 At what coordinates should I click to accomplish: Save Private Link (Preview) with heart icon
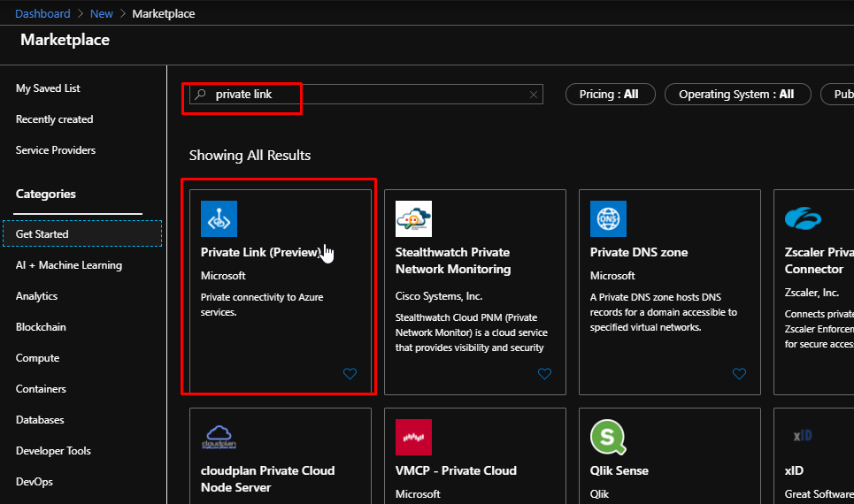(x=350, y=374)
